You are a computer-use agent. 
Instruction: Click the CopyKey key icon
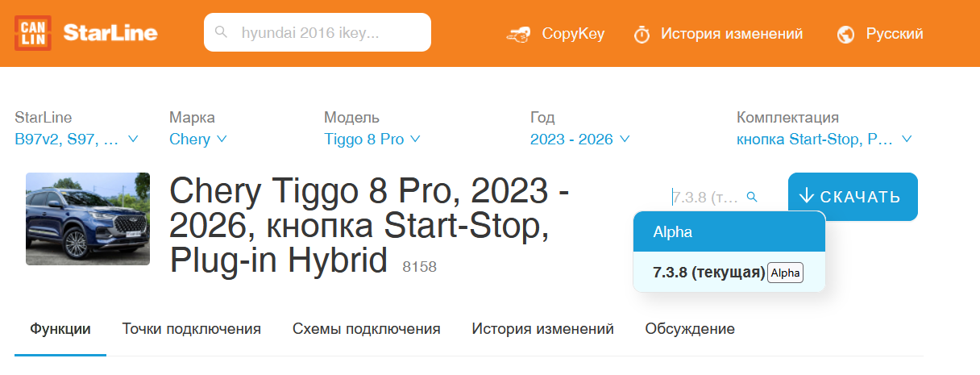517,34
